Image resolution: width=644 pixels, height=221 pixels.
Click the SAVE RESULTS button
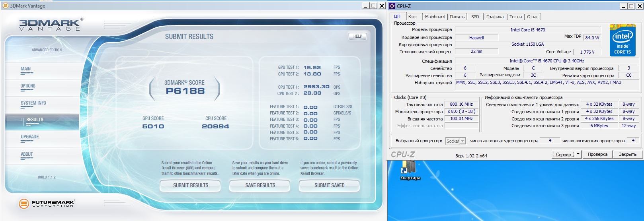(260, 185)
